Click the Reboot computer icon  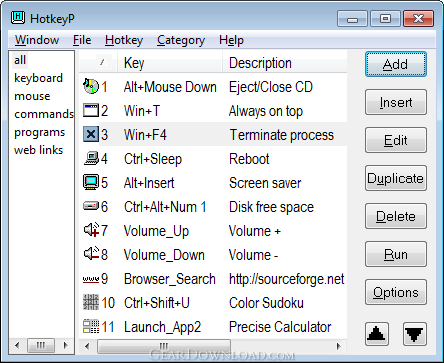[91, 158]
